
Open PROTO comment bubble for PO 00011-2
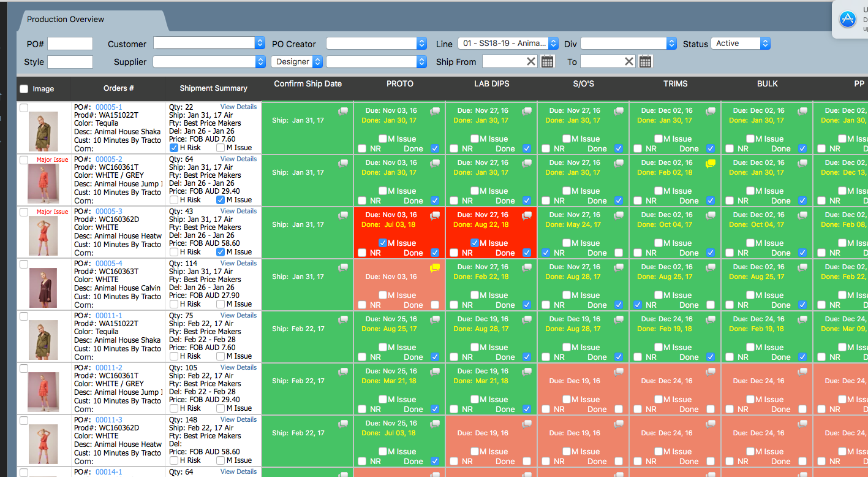click(435, 372)
